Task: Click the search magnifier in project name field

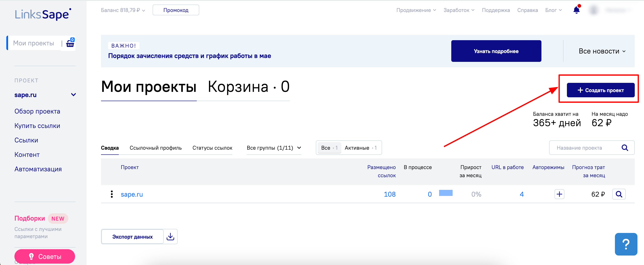Action: [x=625, y=148]
